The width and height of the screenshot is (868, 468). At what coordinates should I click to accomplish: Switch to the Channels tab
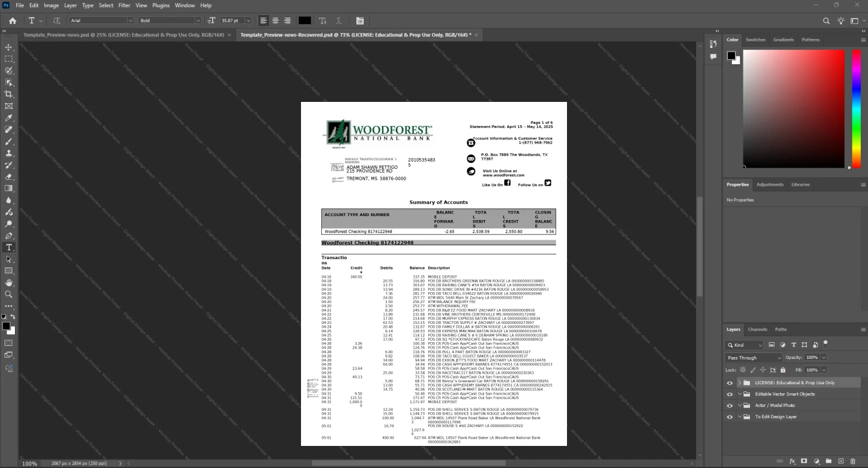tap(757, 329)
